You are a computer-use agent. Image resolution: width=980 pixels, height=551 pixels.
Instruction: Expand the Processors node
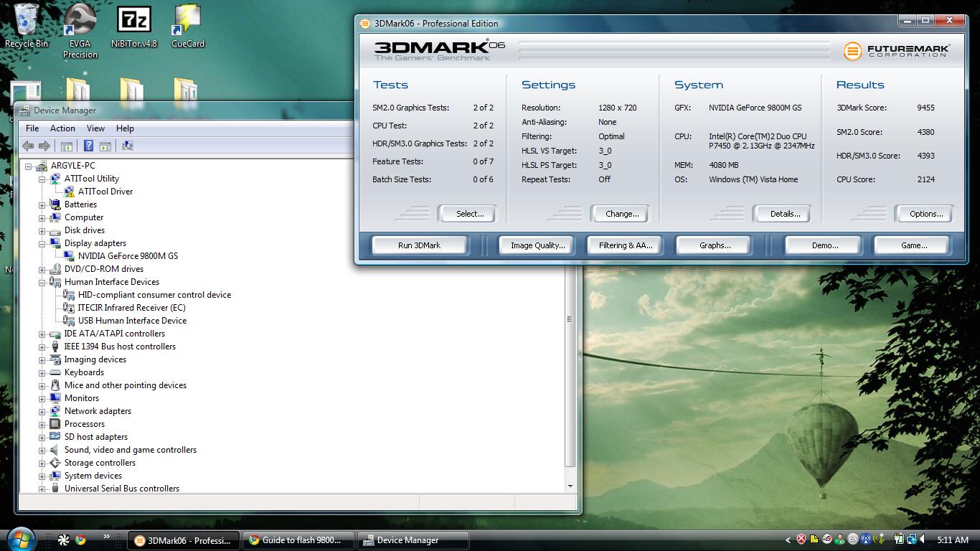click(42, 424)
